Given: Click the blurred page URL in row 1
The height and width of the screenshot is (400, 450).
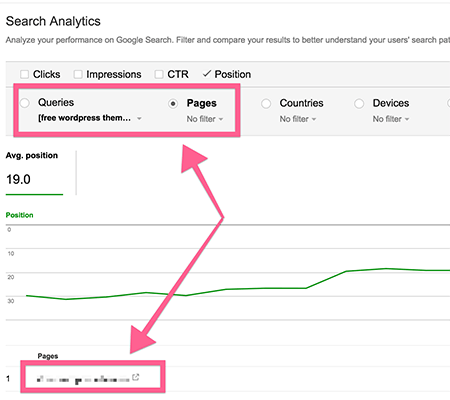Looking at the screenshot, I should (x=83, y=379).
